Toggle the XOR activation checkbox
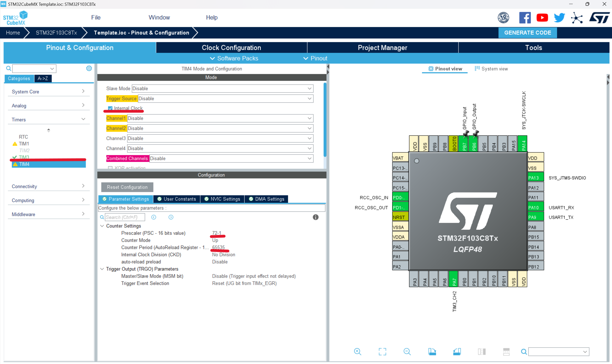Viewport: 612px width, 364px height. pos(110,168)
